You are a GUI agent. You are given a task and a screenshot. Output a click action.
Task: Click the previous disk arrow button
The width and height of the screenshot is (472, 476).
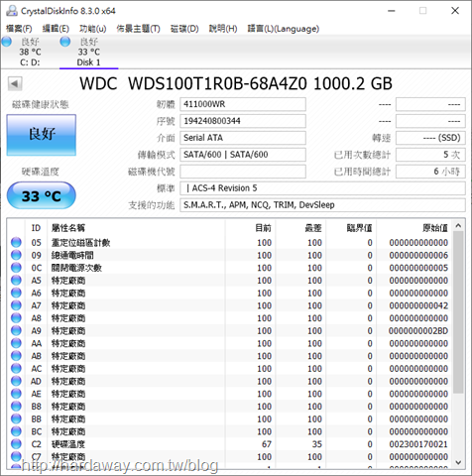15,83
